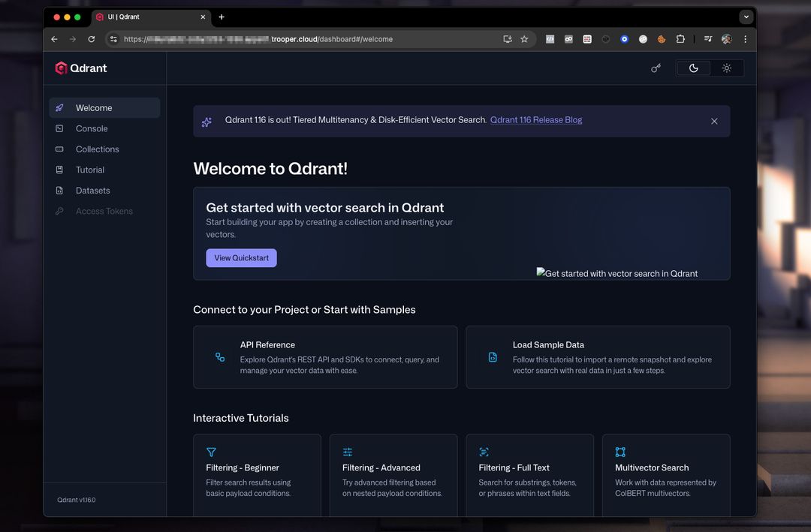This screenshot has width=811, height=532.
Task: Click the View Quickstart button
Action: coord(241,257)
